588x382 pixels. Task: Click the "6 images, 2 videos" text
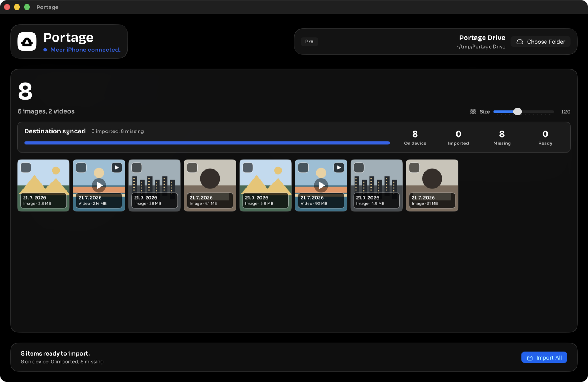[x=46, y=111]
